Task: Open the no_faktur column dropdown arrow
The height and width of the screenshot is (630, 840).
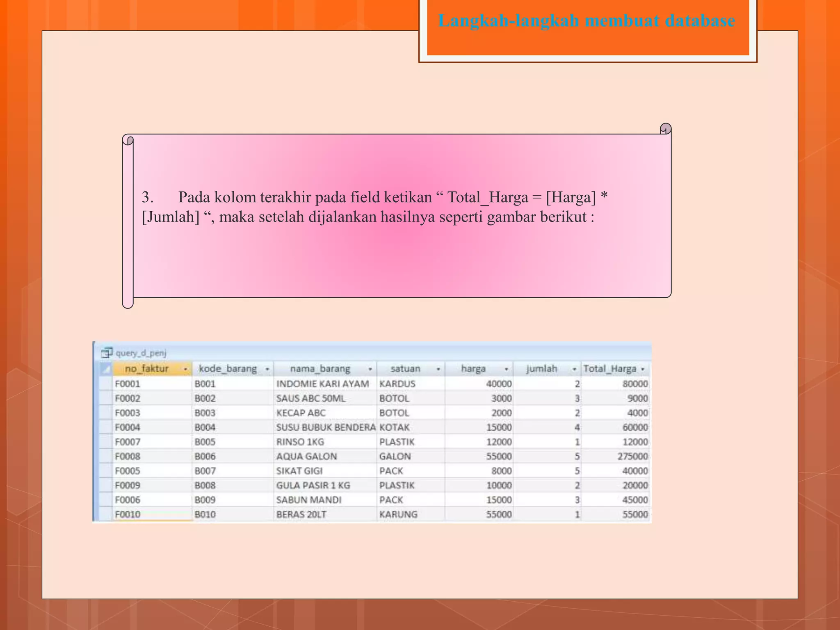Action: 185,369
